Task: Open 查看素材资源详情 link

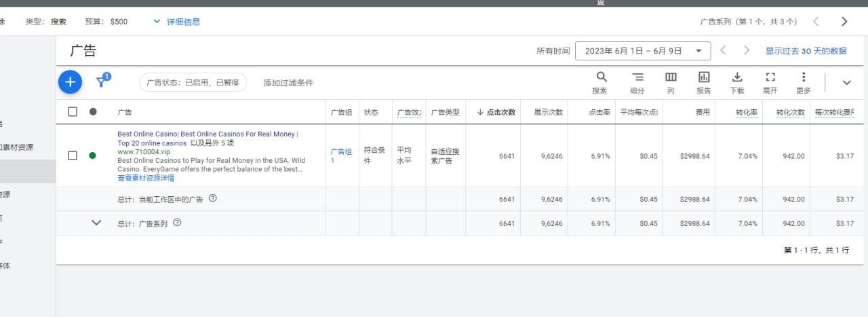Action: coord(146,179)
